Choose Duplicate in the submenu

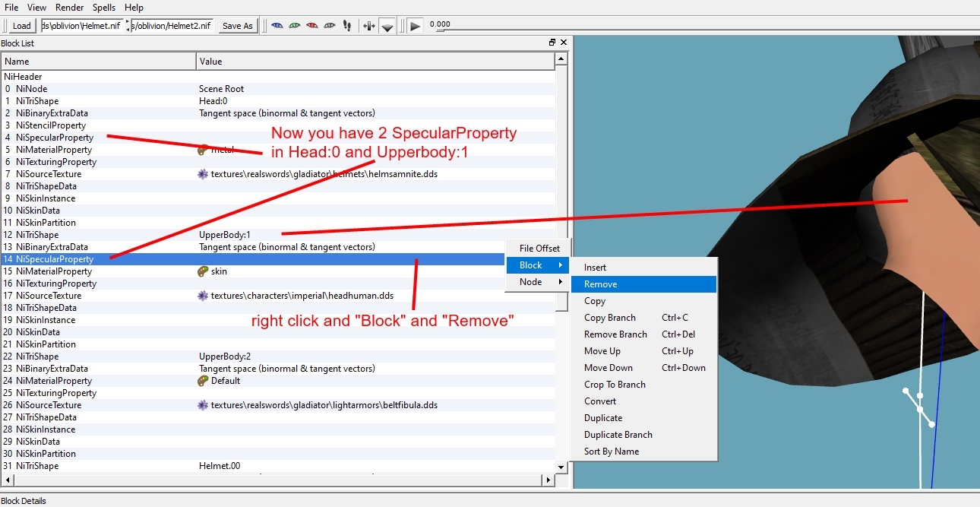(x=643, y=418)
